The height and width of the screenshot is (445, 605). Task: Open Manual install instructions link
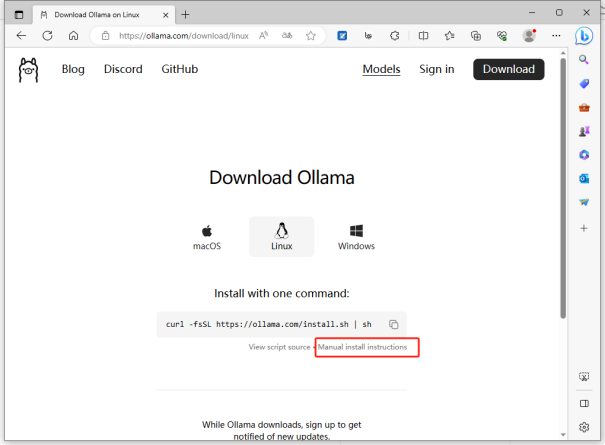(362, 347)
